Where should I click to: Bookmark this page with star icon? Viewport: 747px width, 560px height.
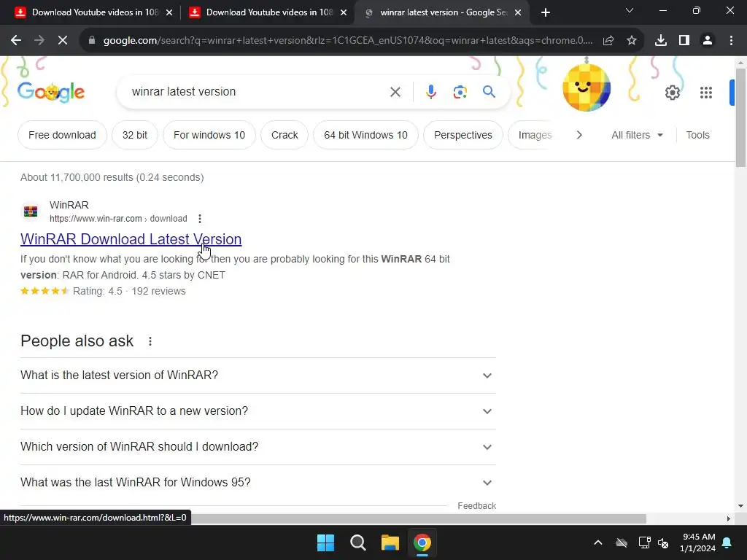point(632,41)
